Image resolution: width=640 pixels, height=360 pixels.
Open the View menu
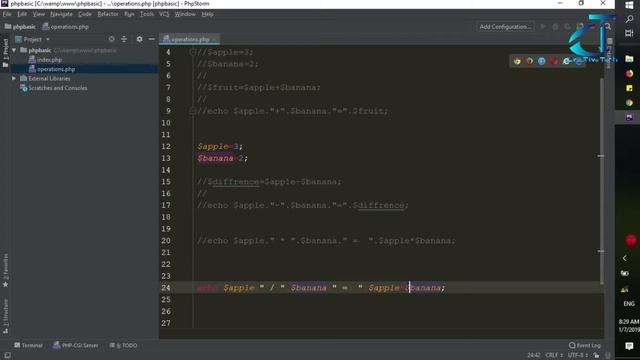38,14
